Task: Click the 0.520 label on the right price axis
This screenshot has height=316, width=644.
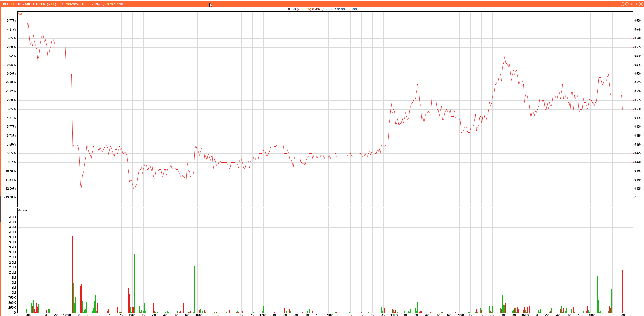Action: (637, 74)
